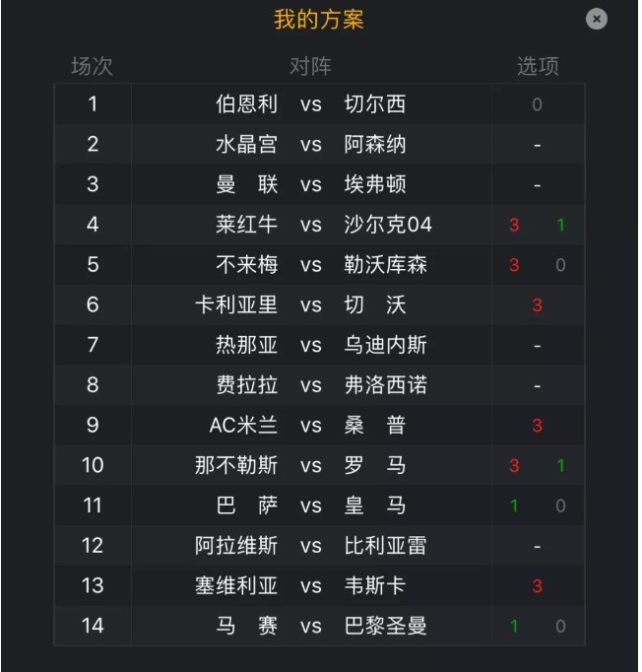Click red 3 option for 不来梅 match
The height and width of the screenshot is (672, 642).
point(514,265)
